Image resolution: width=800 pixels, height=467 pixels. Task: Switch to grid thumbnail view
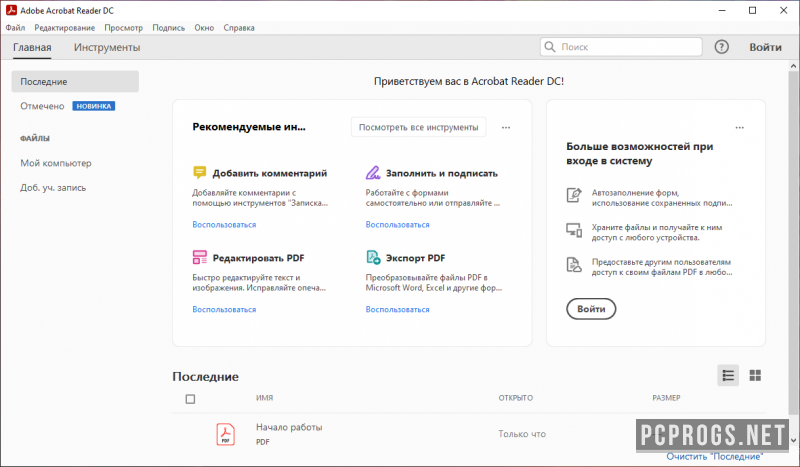(x=755, y=376)
